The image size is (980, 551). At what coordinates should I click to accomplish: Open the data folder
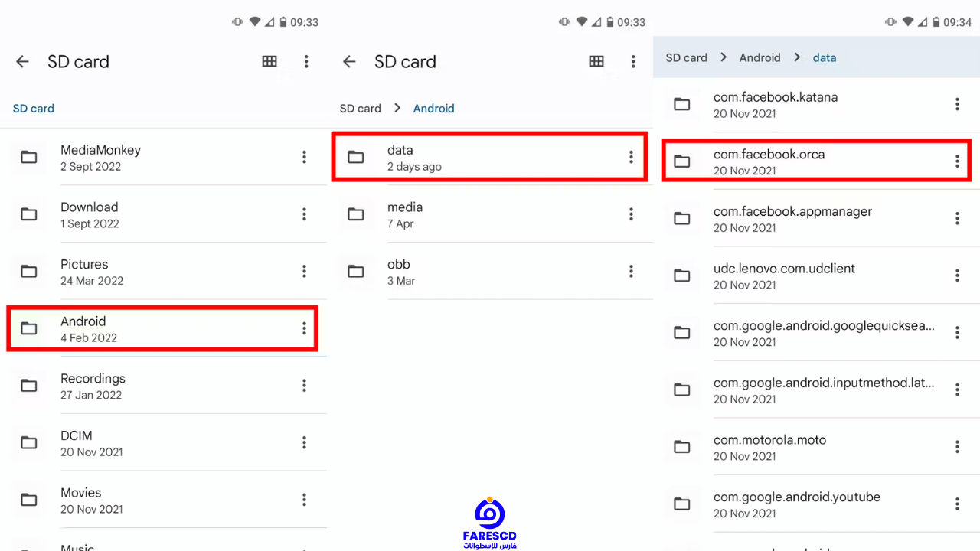click(x=490, y=157)
